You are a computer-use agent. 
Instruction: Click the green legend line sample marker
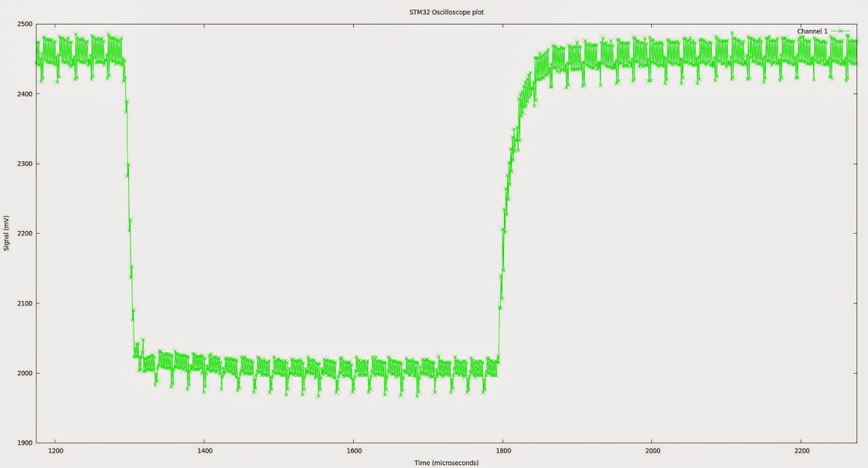(839, 31)
